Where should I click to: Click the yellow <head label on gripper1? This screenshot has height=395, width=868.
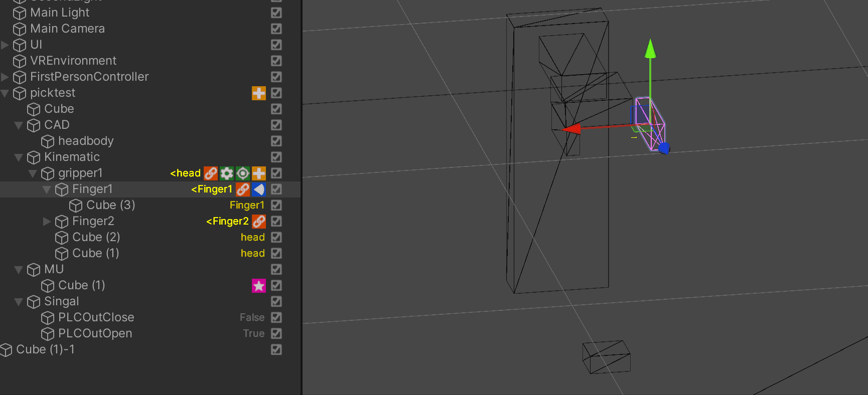pyautogui.click(x=185, y=173)
